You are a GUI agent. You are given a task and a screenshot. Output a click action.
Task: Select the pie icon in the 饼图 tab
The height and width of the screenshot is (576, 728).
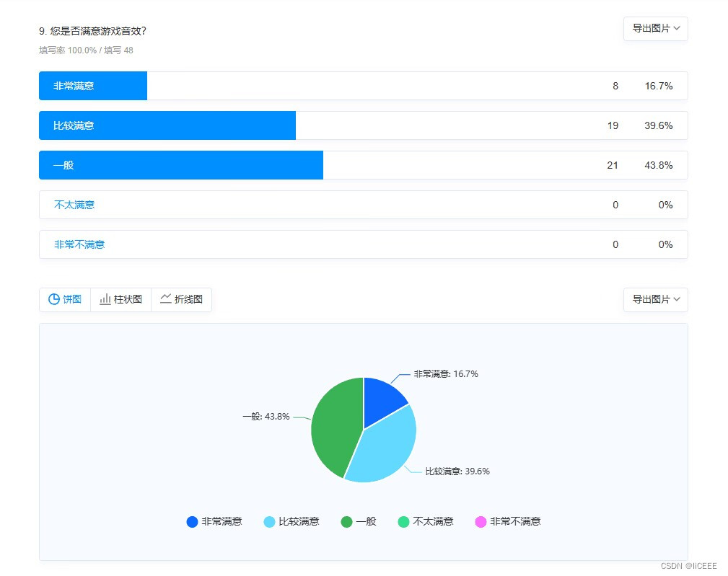coord(56,299)
